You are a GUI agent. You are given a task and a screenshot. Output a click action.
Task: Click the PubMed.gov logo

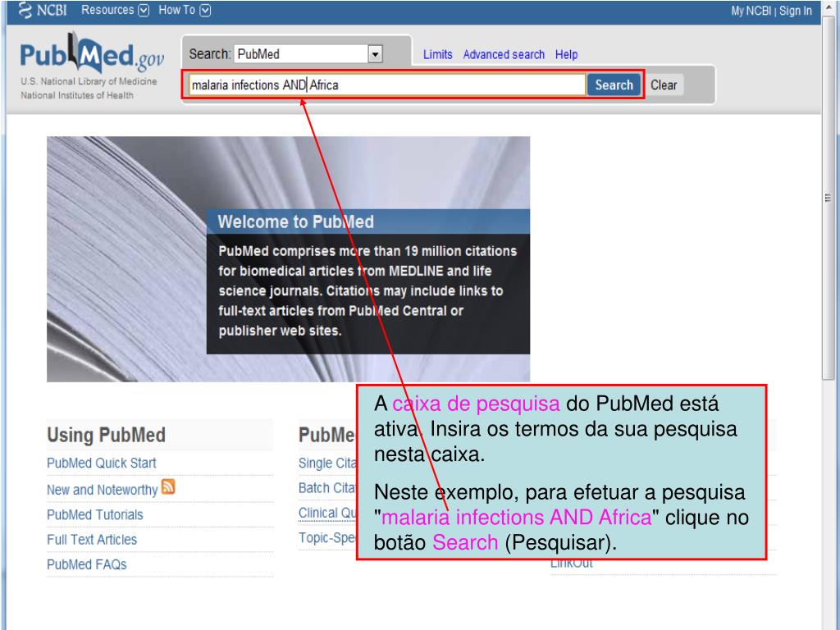click(x=92, y=54)
